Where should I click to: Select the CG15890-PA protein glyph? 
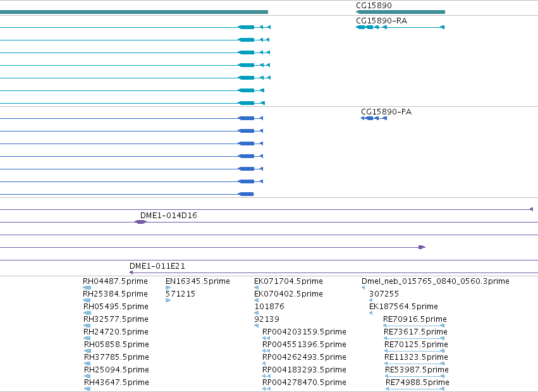click(x=374, y=118)
